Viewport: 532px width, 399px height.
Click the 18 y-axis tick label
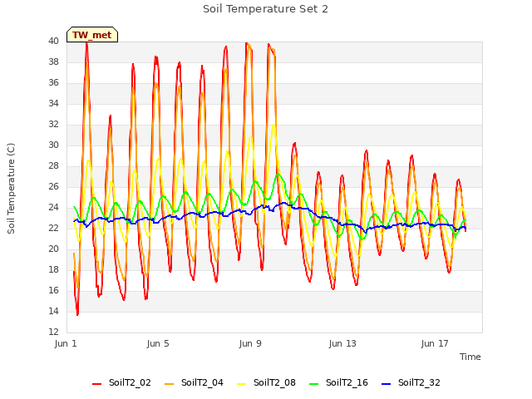tap(53, 269)
